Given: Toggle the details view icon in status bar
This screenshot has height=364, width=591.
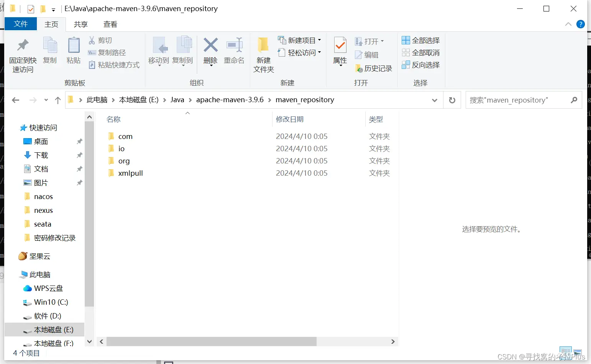Looking at the screenshot, I should (x=566, y=352).
